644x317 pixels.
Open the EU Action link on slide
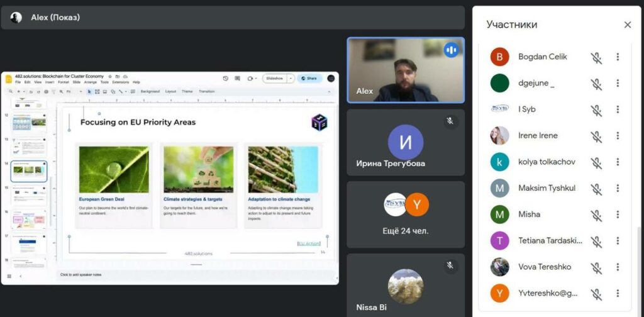[309, 243]
